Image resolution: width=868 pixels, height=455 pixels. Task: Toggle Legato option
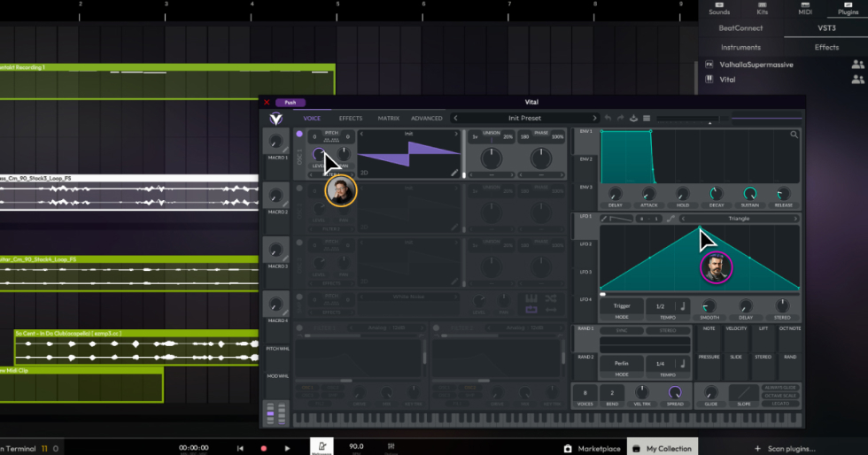point(780,404)
